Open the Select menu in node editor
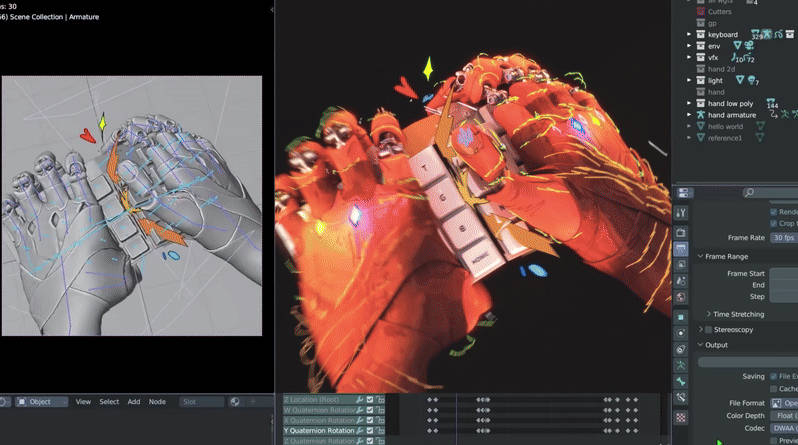This screenshot has height=445, width=798. [x=109, y=402]
